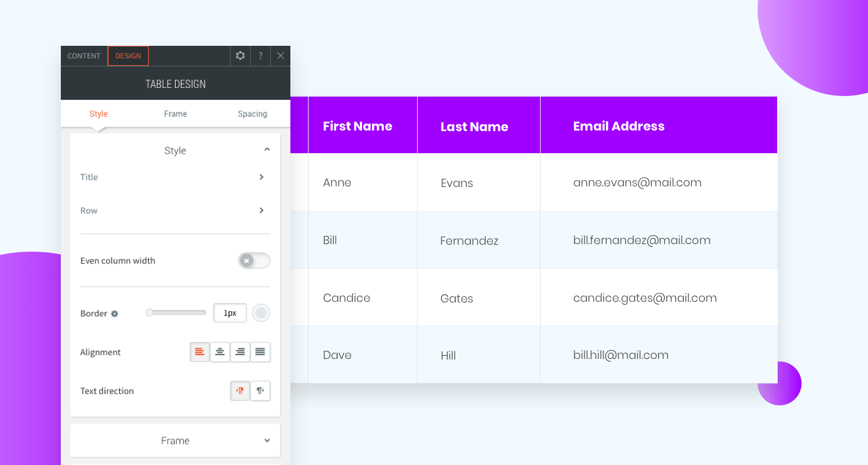Click the First Name column header

point(363,125)
